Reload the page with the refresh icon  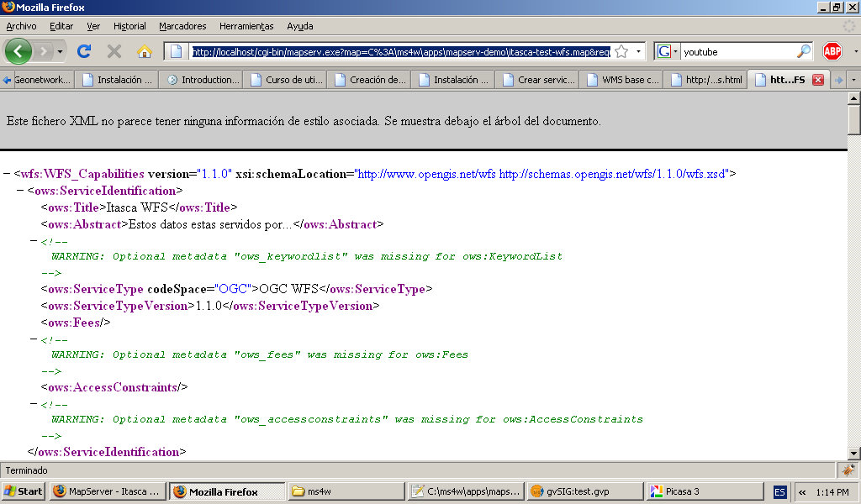[84, 51]
